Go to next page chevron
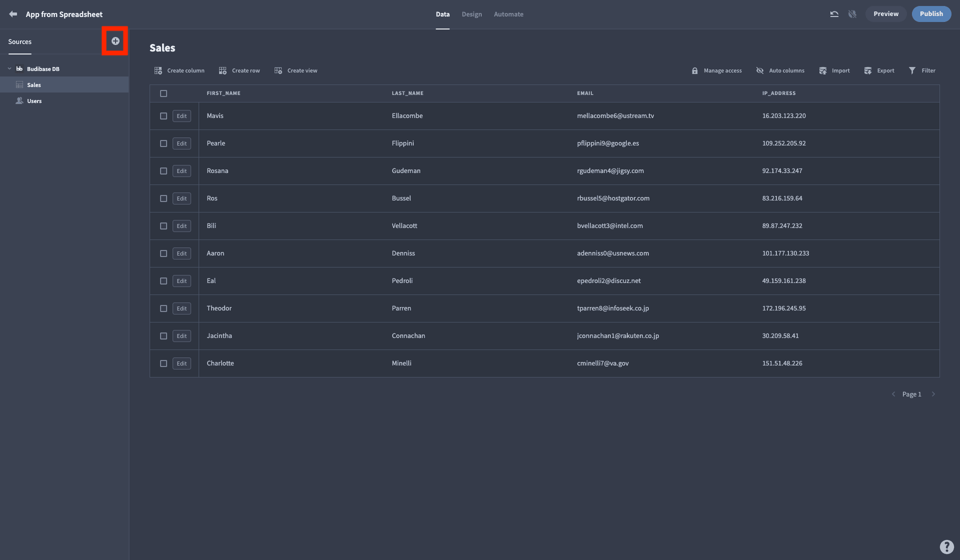This screenshot has height=560, width=960. click(933, 394)
